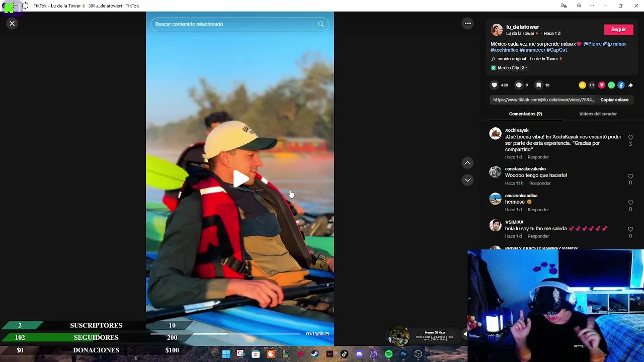Open Spotify from taskbar
This screenshot has height=362, width=644.
[388, 354]
